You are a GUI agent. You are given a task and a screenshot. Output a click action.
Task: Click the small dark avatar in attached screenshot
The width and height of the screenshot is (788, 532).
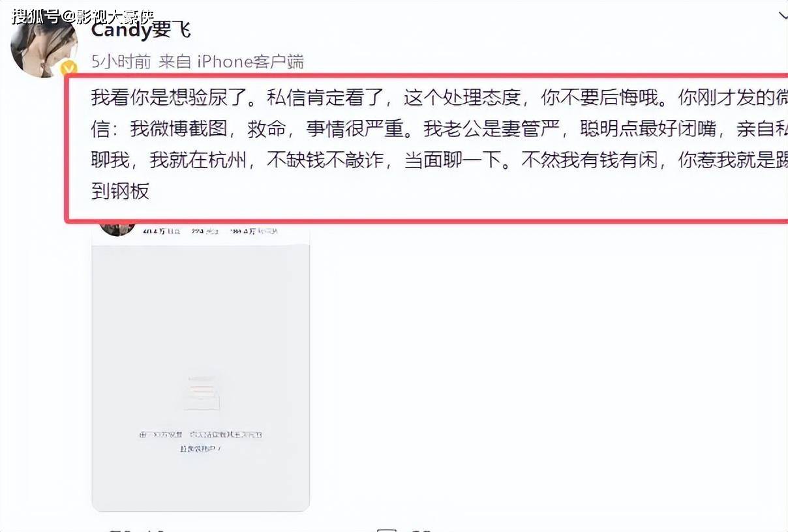pyautogui.click(x=117, y=228)
